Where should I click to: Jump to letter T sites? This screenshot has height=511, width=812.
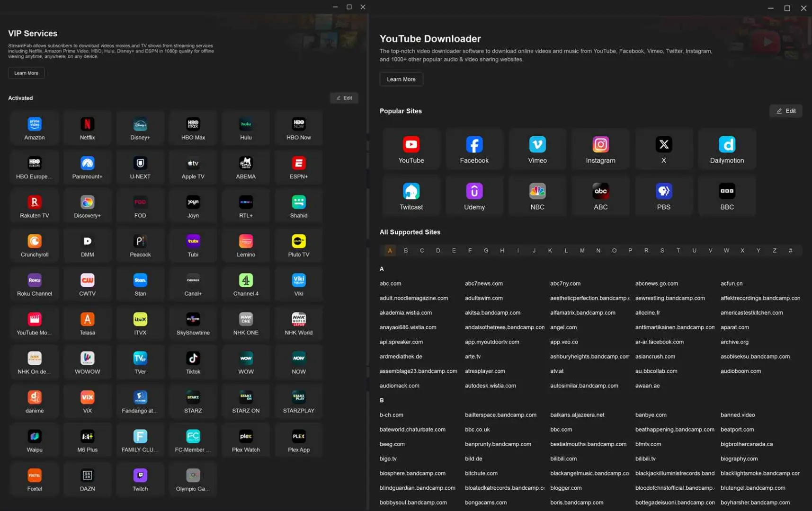point(678,250)
